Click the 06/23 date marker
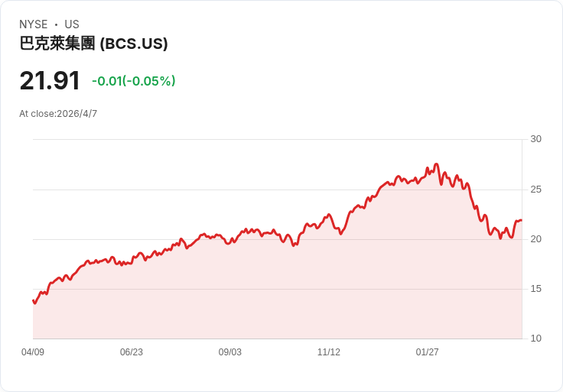Image resolution: width=563 pixels, height=392 pixels. click(132, 352)
